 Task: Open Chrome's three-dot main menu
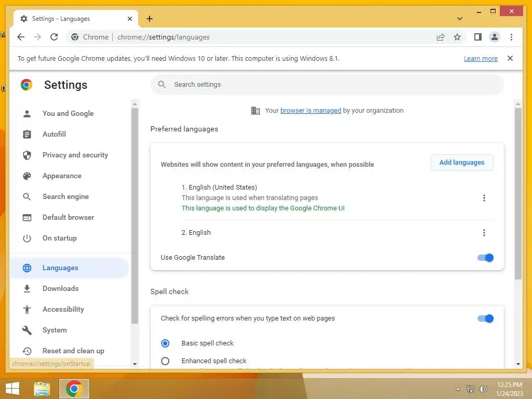coord(511,37)
